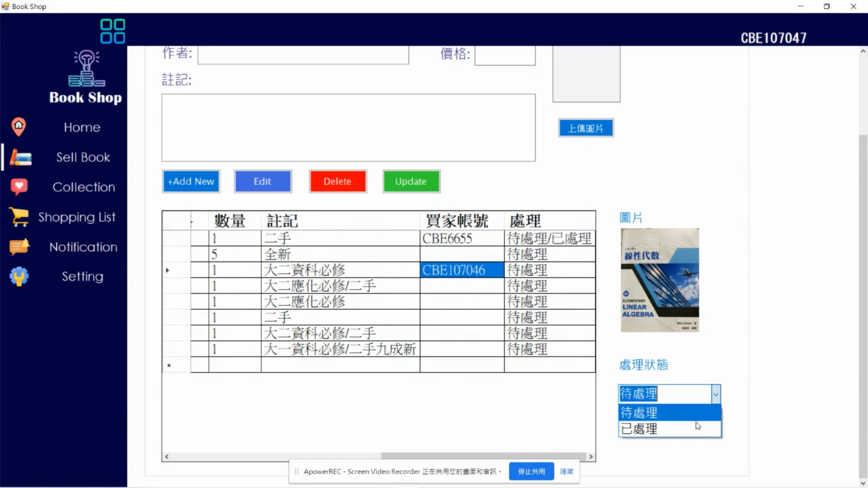The width and height of the screenshot is (868, 488).
Task: Expand the 處理狀態 dropdown arrow
Action: [716, 394]
